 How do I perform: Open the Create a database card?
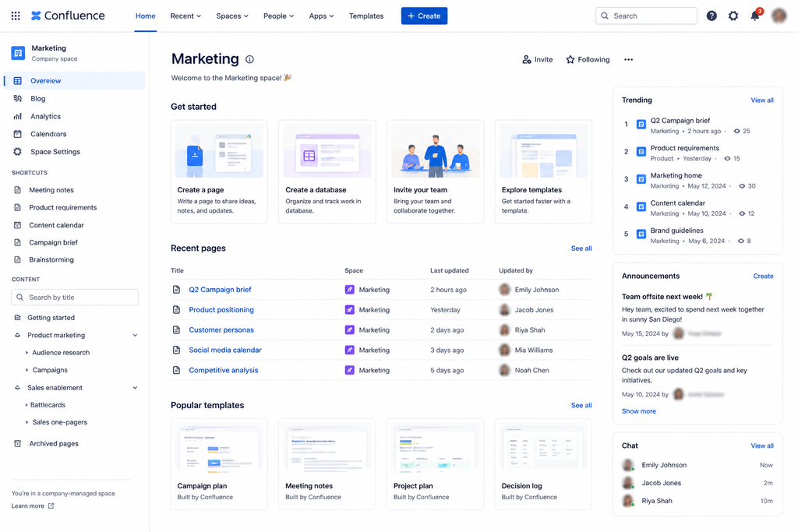(327, 172)
